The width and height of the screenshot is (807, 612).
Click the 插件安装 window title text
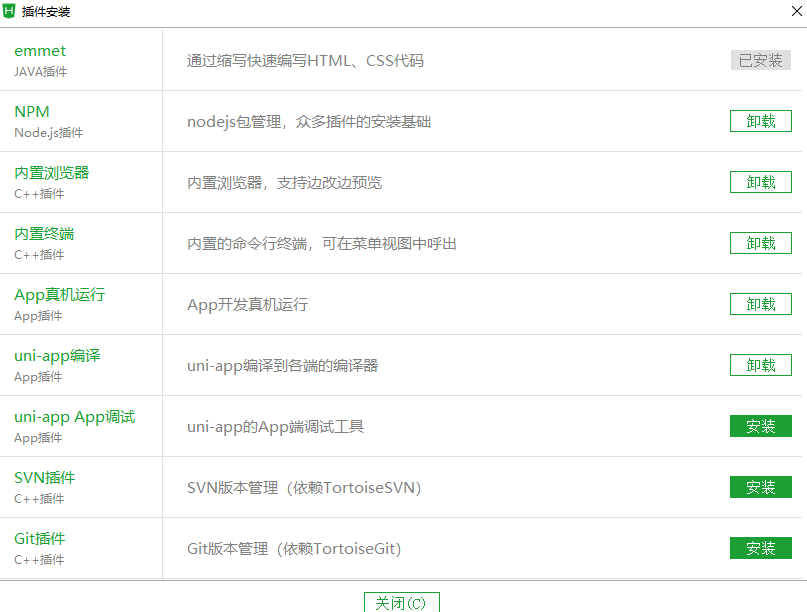(x=46, y=11)
